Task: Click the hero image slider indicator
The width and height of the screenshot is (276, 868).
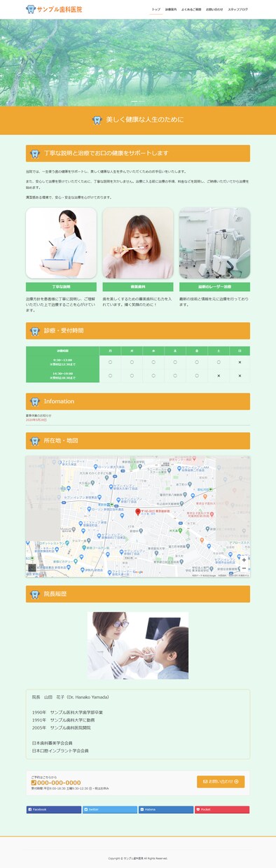Action: [138, 102]
